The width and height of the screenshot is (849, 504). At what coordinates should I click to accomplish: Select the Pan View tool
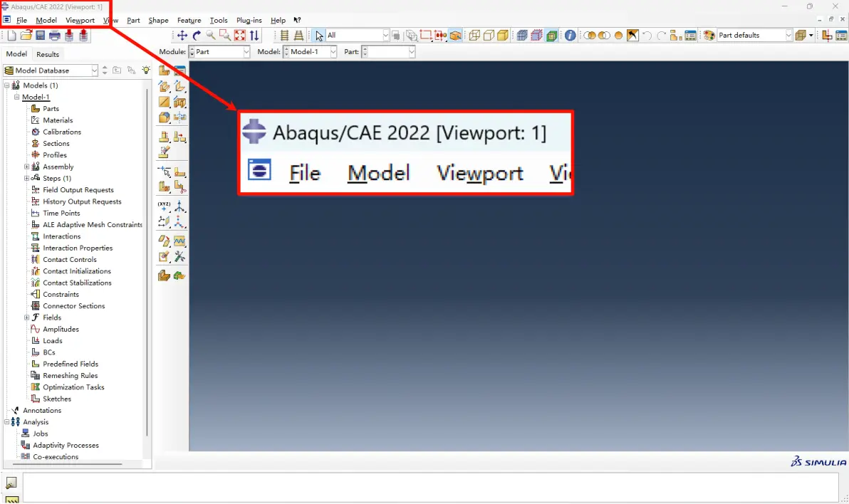tap(182, 36)
